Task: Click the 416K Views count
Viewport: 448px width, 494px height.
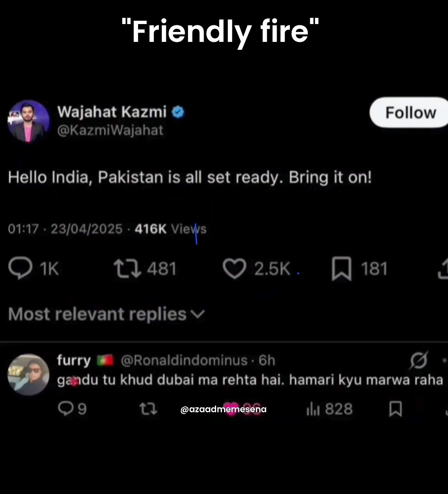Action: pyautogui.click(x=170, y=229)
